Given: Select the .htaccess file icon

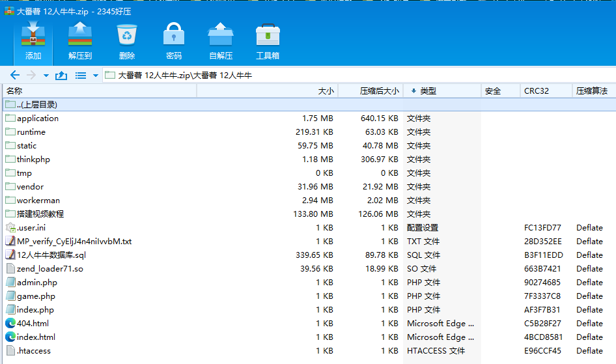Looking at the screenshot, I should [x=10, y=350].
